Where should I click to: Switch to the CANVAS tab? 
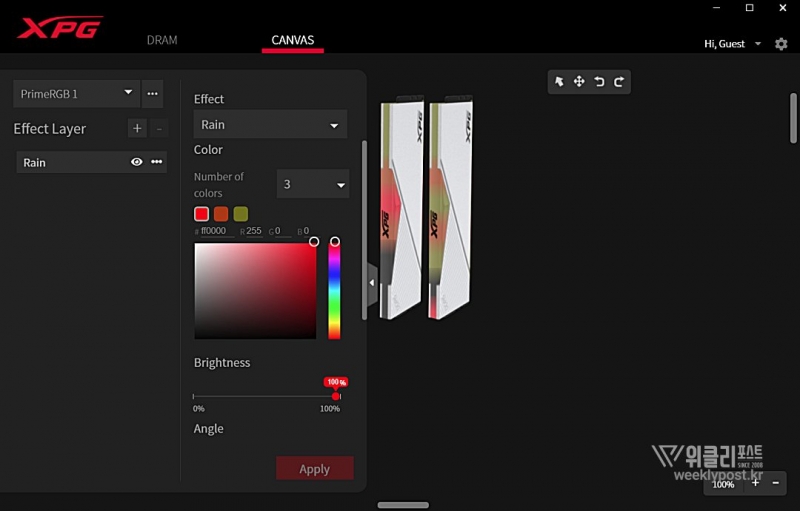click(x=292, y=41)
